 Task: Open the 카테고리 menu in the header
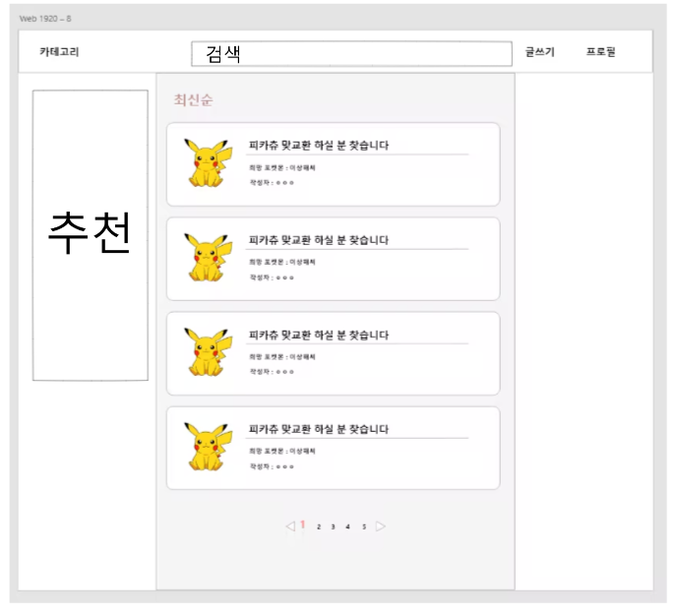pyautogui.click(x=59, y=52)
